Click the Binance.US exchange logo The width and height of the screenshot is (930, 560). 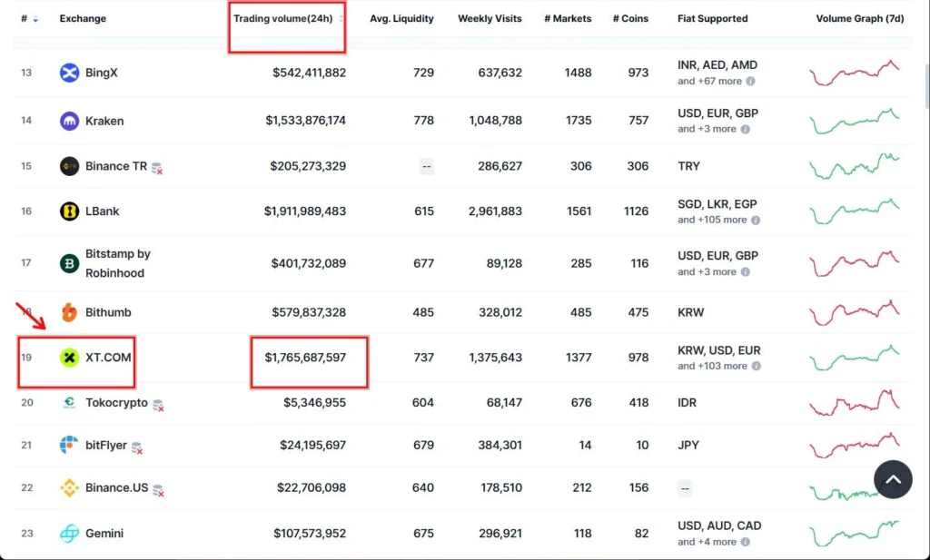[x=69, y=487]
